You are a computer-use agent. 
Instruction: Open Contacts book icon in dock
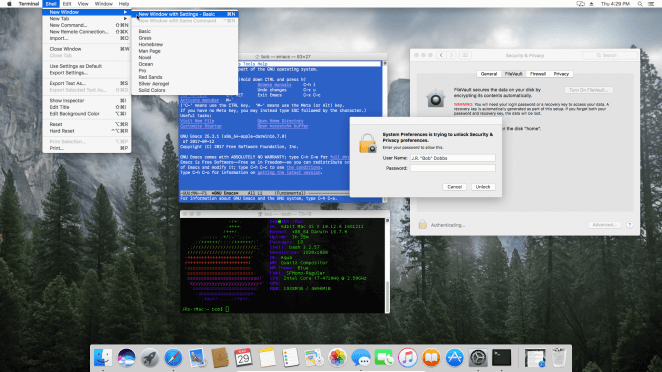[x=220, y=358]
